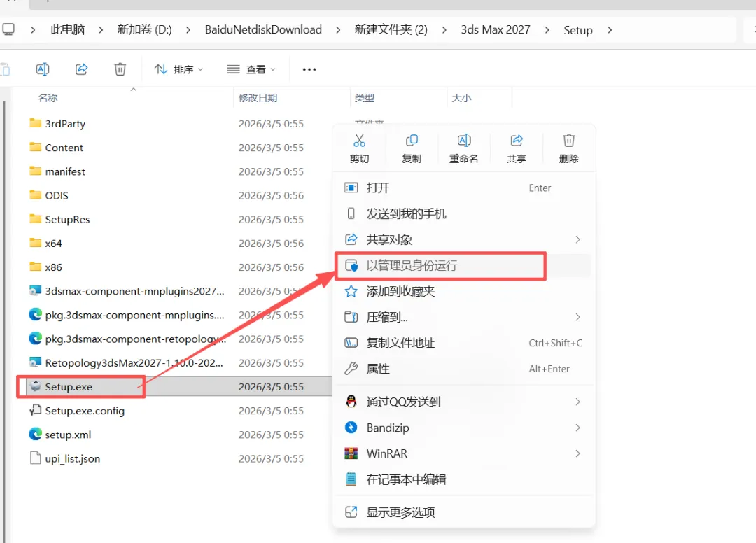Click the Share icon in context menu

[x=517, y=140]
